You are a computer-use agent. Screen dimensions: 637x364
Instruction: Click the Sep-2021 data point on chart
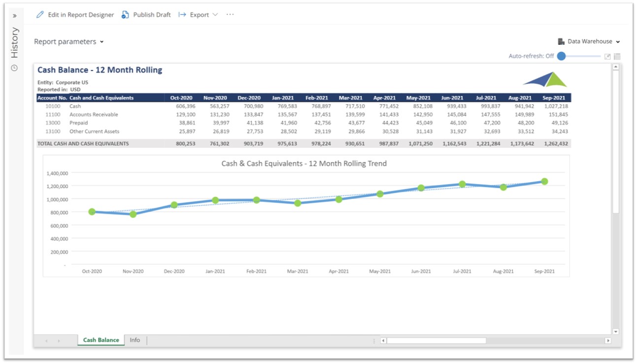pyautogui.click(x=544, y=181)
